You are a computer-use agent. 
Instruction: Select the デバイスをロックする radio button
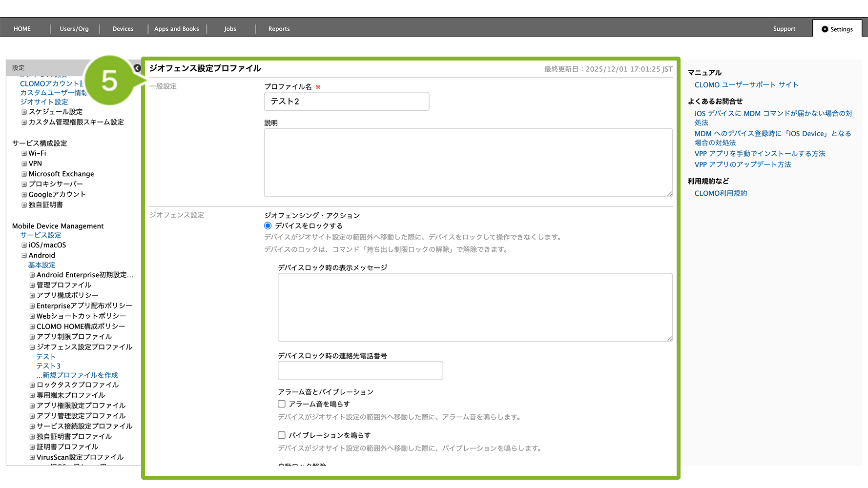coord(268,226)
